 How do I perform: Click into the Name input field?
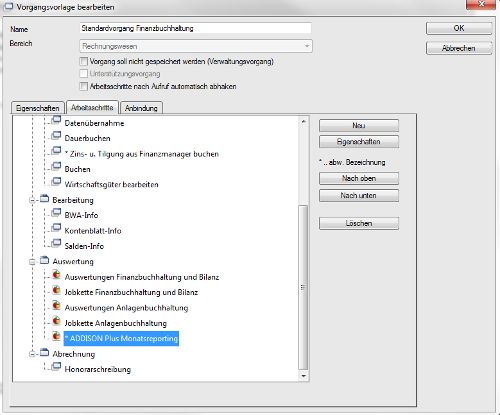point(195,28)
